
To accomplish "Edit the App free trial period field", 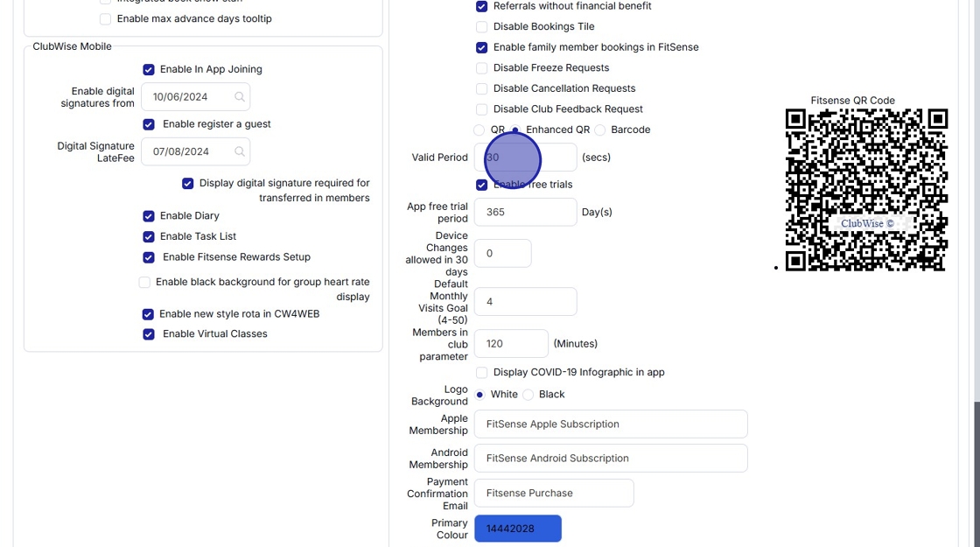I will click(526, 212).
